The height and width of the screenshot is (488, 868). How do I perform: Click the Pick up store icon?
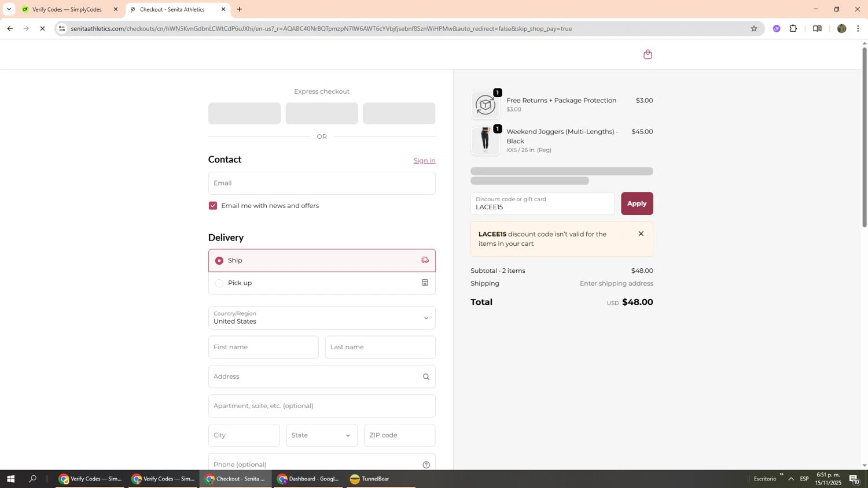[x=425, y=283]
